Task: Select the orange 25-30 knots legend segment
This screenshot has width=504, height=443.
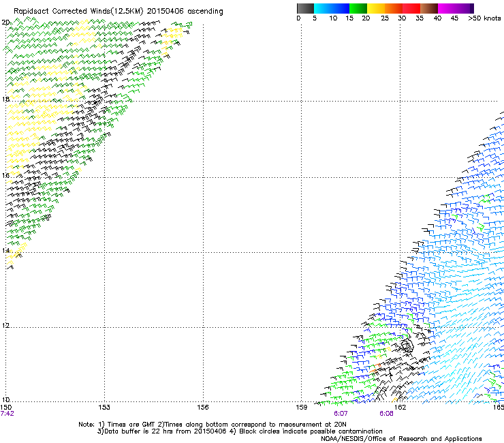Action: [x=394, y=8]
